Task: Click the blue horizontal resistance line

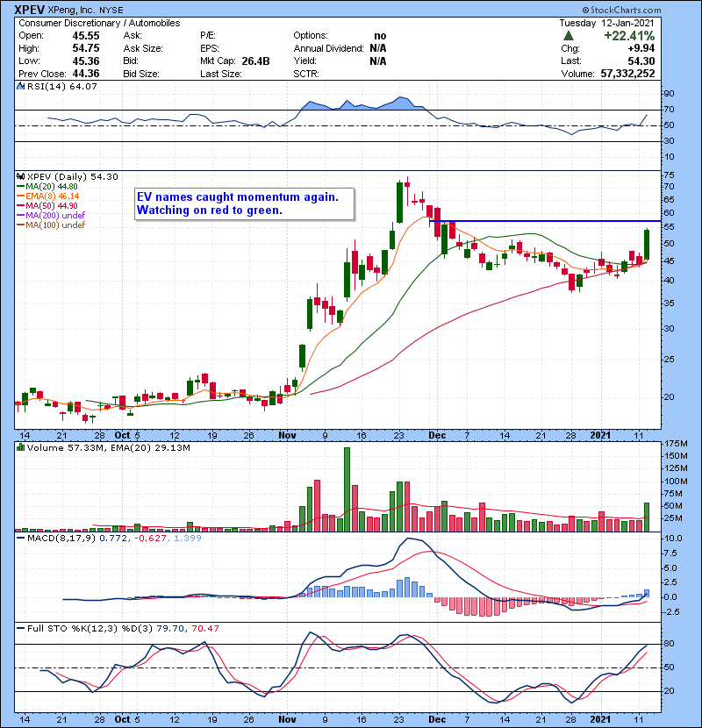Action: tap(545, 221)
